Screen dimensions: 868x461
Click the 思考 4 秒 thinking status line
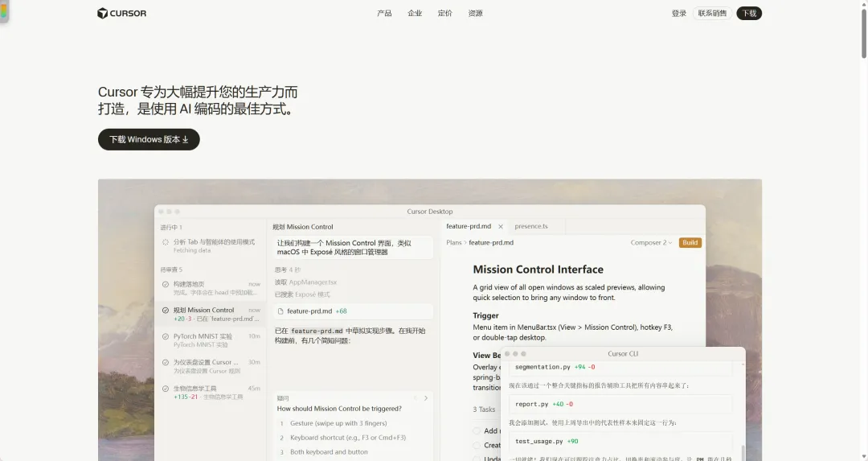click(288, 270)
